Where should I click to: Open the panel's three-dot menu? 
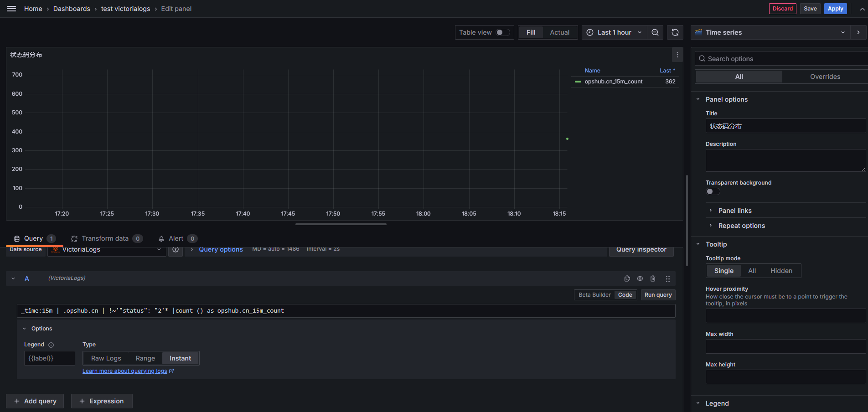click(x=677, y=55)
